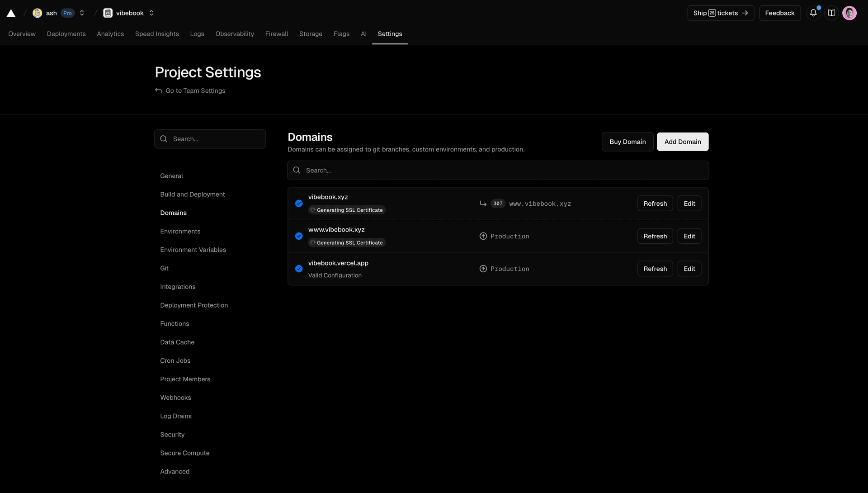This screenshot has height=493, width=868.
Task: Edit the vibebook.xyz domain
Action: coord(689,204)
